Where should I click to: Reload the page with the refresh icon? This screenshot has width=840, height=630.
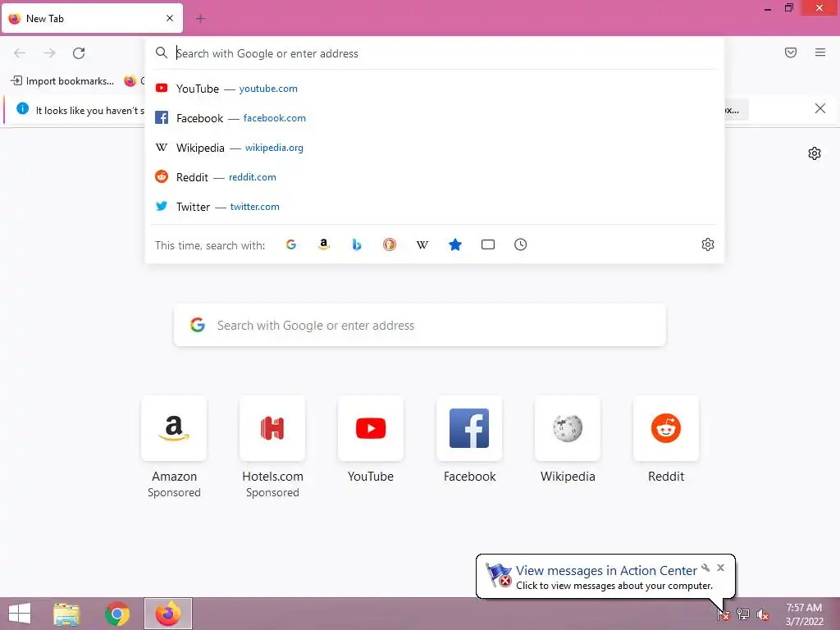pyautogui.click(x=79, y=53)
